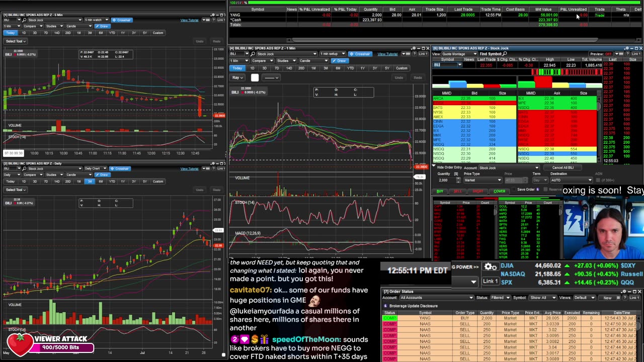Select 1D tab in 1 Min chart
This screenshot has width=644, height=362.
click(252, 68)
